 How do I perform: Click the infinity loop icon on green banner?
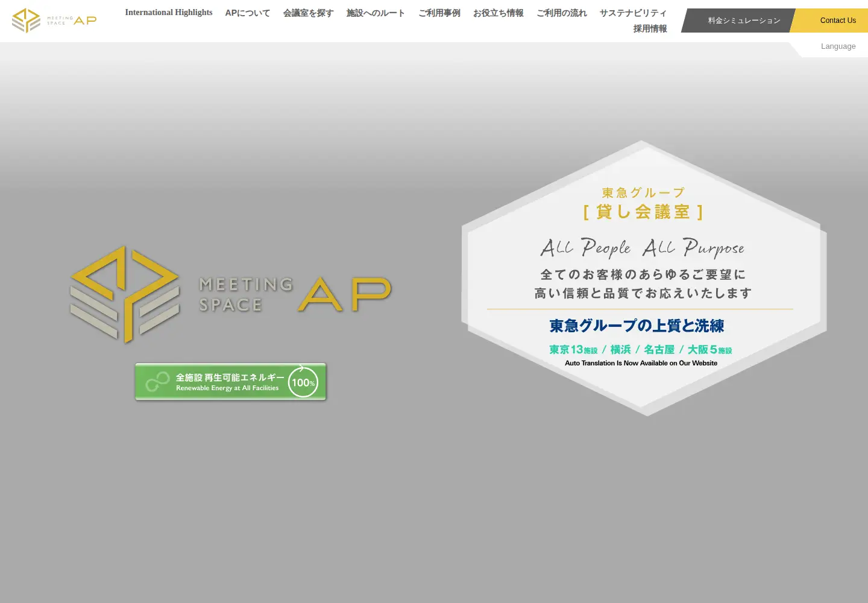click(157, 382)
